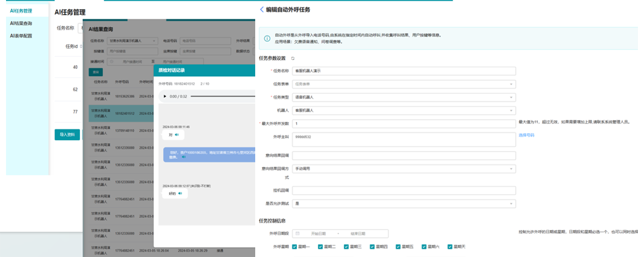
Task: Click the calendar icon in the 外呼日期段 field
Action: pyautogui.click(x=297, y=233)
